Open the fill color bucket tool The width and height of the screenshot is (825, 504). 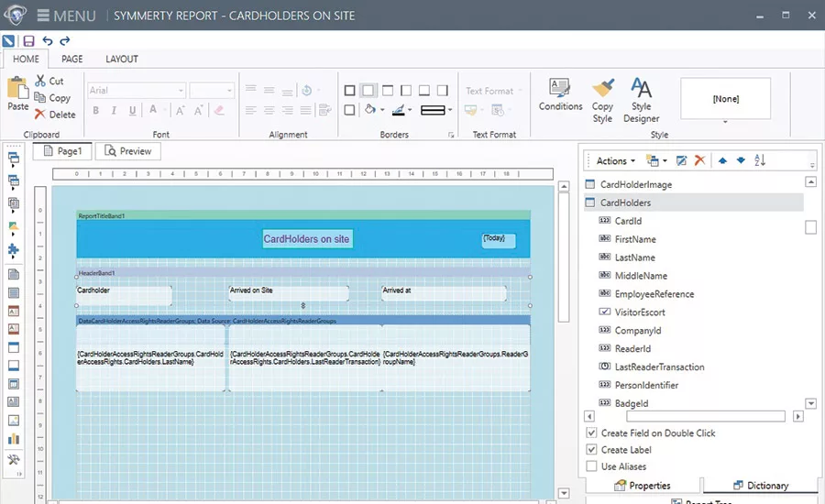370,109
